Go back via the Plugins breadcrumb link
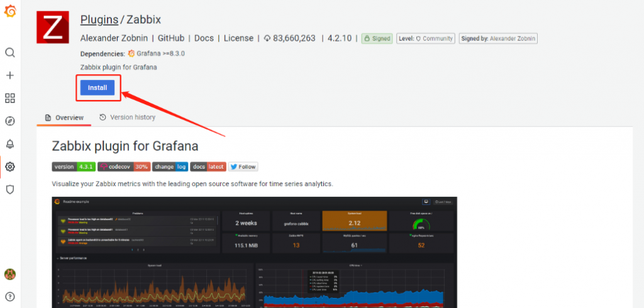 (99, 19)
